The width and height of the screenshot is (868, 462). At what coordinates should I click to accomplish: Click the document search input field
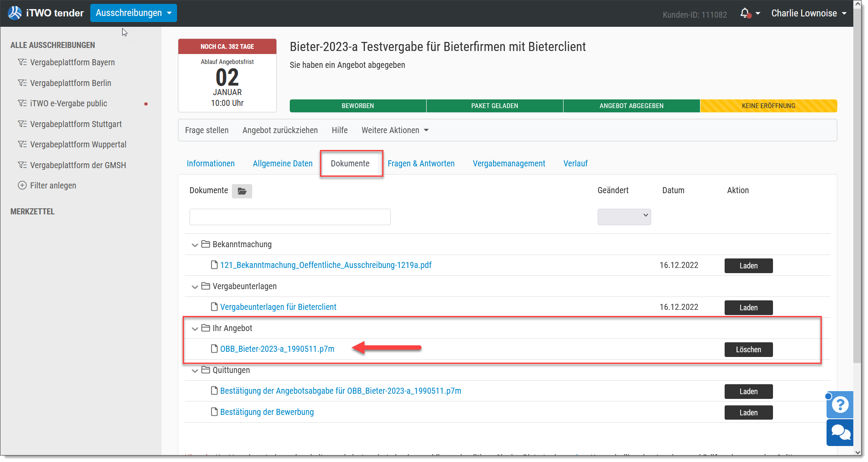[290, 217]
